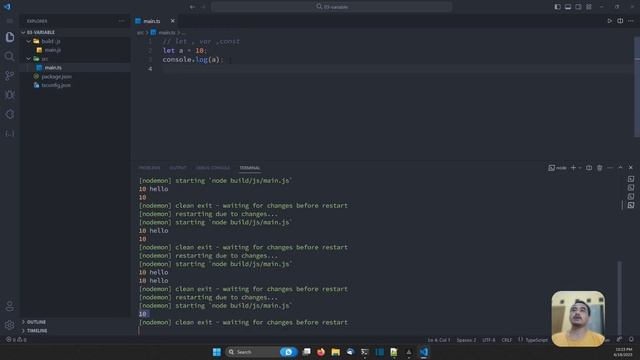Switch to the Output panel tab

click(178, 168)
